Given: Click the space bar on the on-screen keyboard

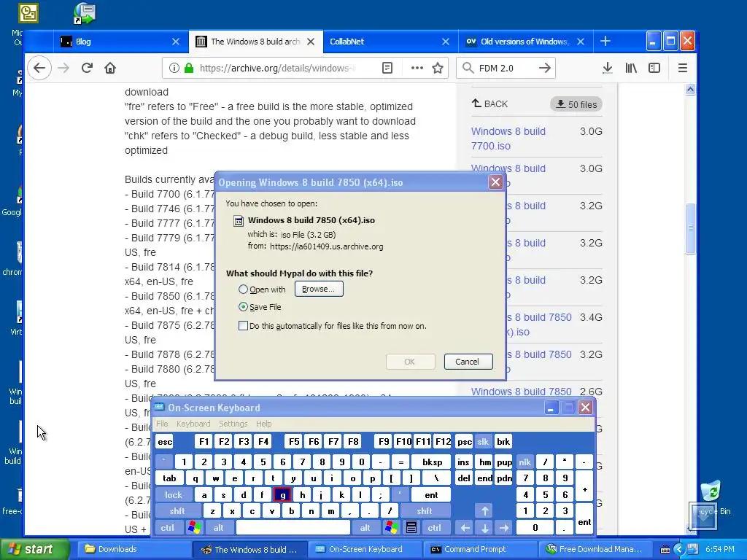Looking at the screenshot, I should pos(293,527).
